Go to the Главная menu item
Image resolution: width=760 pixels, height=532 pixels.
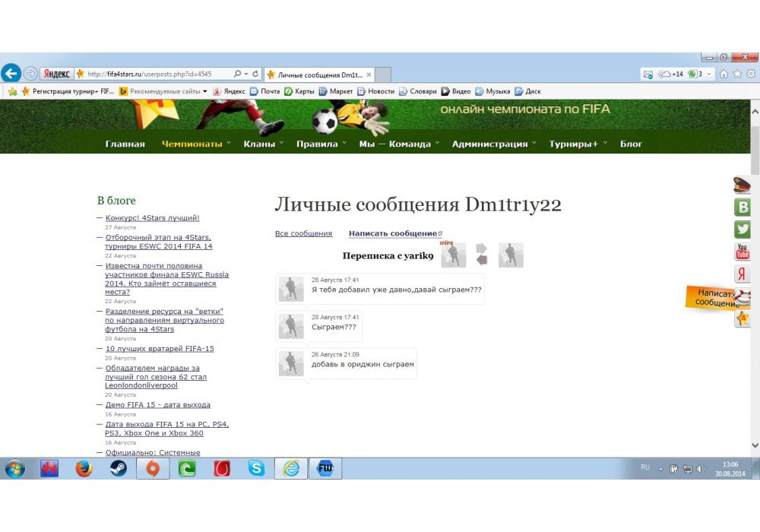click(125, 144)
